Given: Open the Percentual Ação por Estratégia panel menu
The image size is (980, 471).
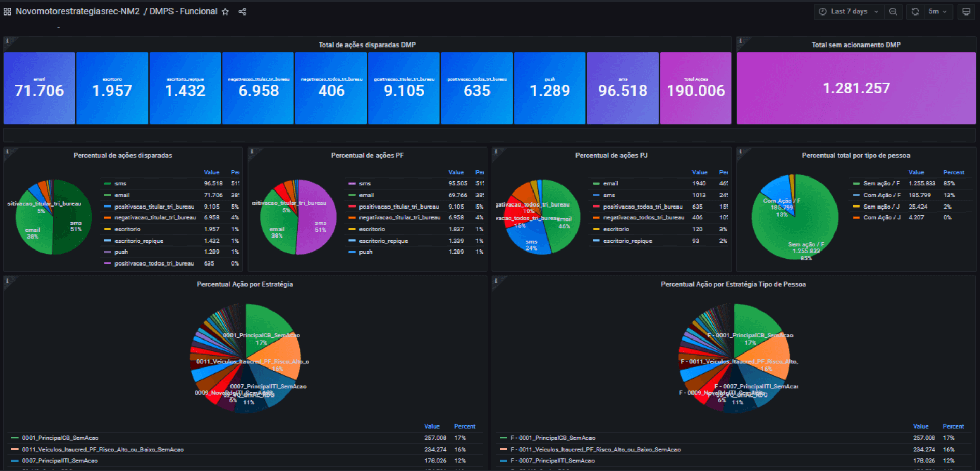Looking at the screenshot, I should pos(244,284).
